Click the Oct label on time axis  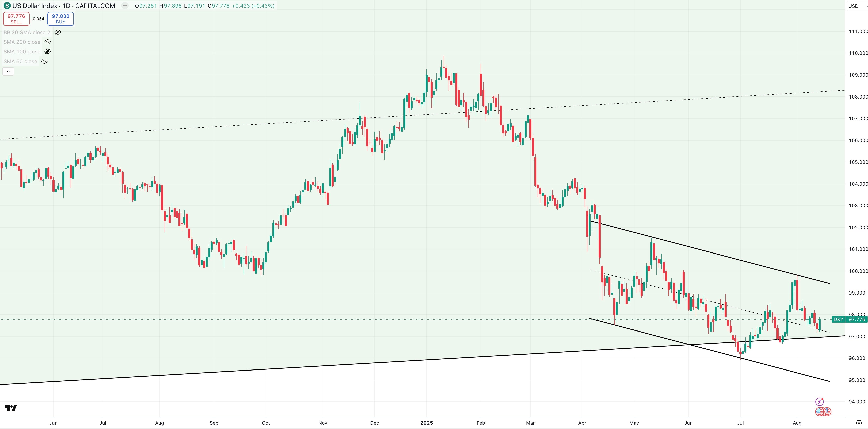[266, 423]
